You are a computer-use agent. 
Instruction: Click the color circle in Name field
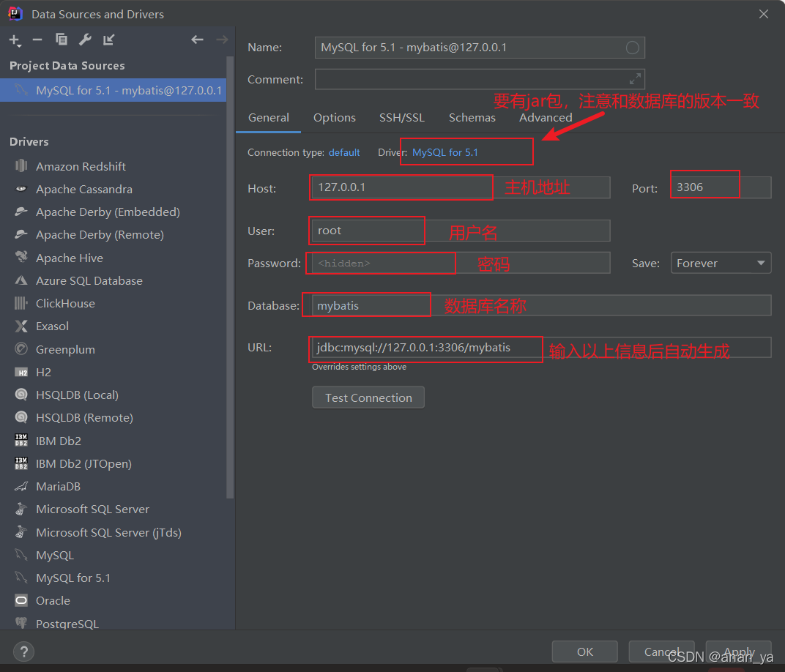[632, 48]
